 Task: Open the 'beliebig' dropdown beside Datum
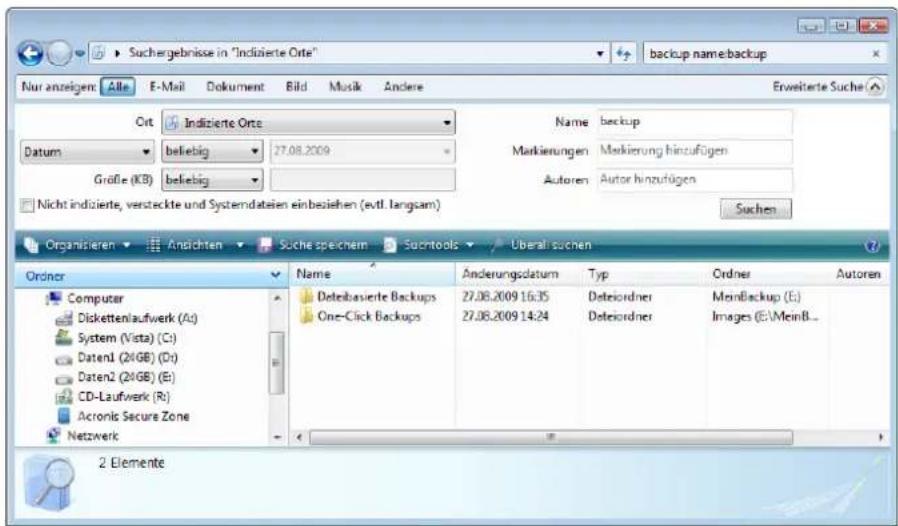(212, 151)
